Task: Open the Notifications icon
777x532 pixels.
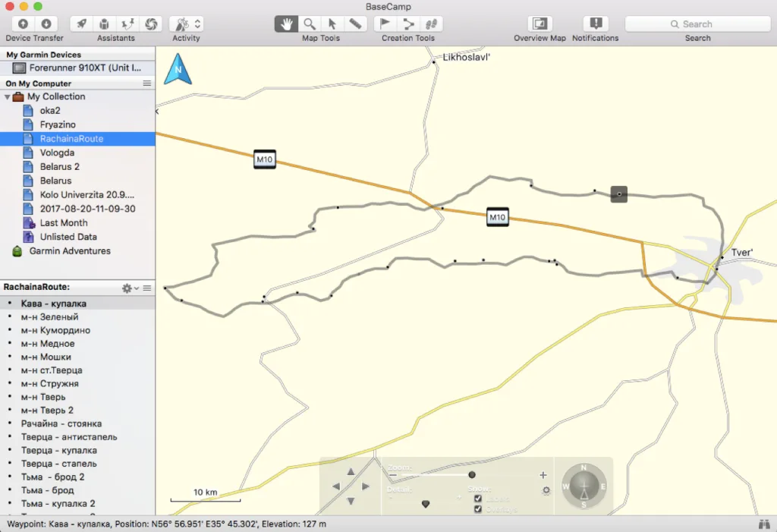Action: click(x=596, y=24)
